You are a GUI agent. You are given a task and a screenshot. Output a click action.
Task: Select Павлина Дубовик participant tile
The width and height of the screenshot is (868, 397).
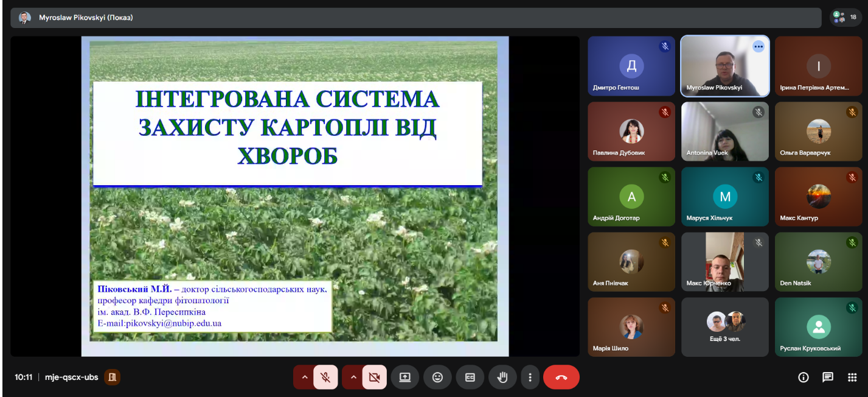point(631,132)
